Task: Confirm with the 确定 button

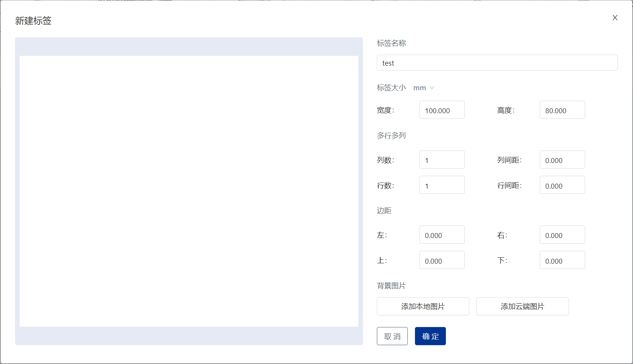Action: pyautogui.click(x=430, y=336)
